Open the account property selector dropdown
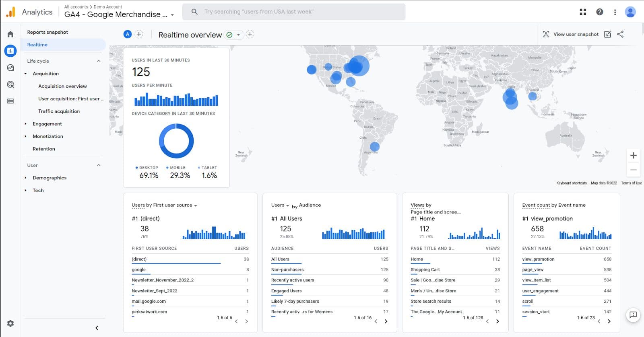Viewport: 644px width, 337px height. pos(172,15)
